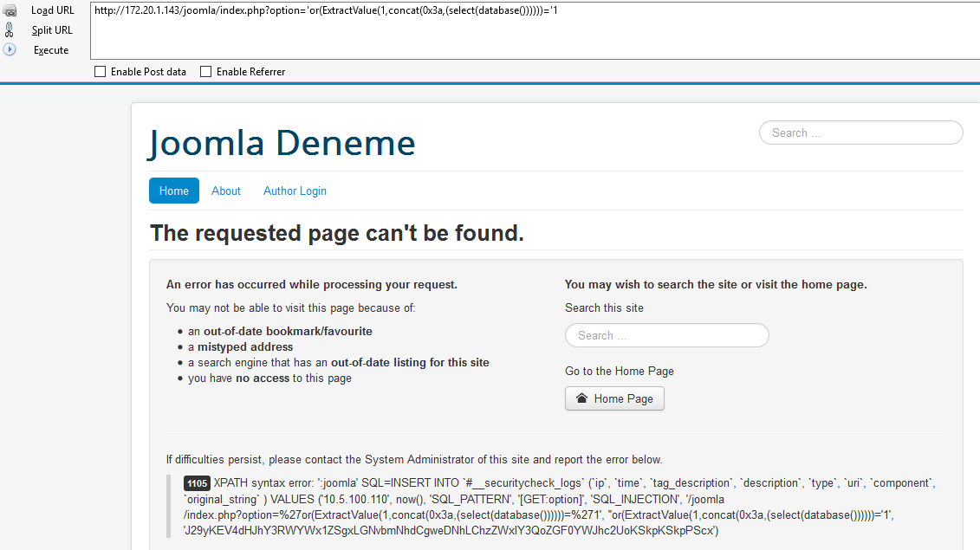Open the Joomla Deneme site title
The width and height of the screenshot is (980, 550).
pos(282,143)
